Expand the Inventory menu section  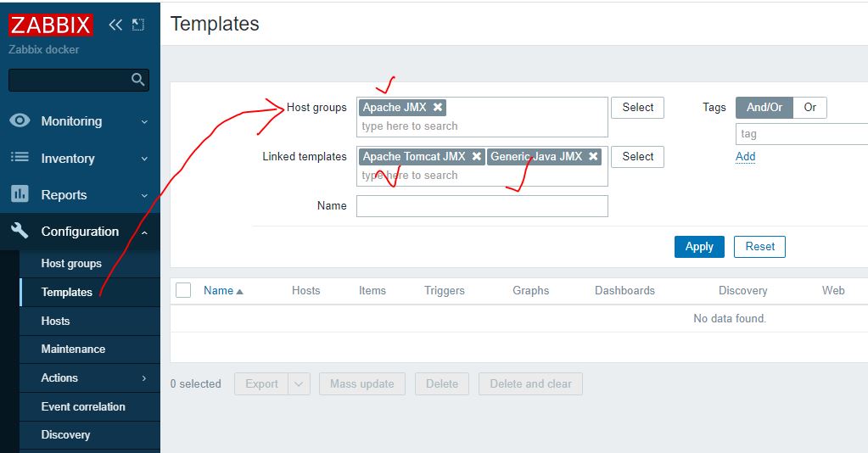click(68, 159)
